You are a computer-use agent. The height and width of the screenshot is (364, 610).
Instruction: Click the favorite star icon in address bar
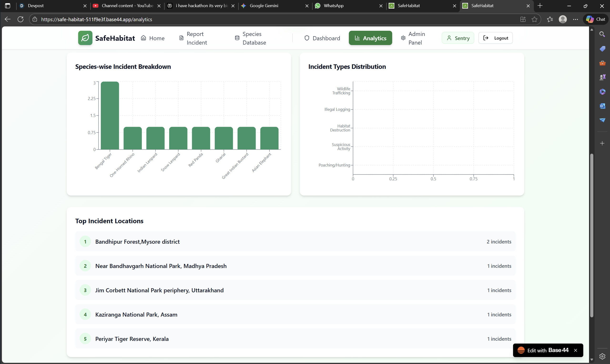(534, 19)
